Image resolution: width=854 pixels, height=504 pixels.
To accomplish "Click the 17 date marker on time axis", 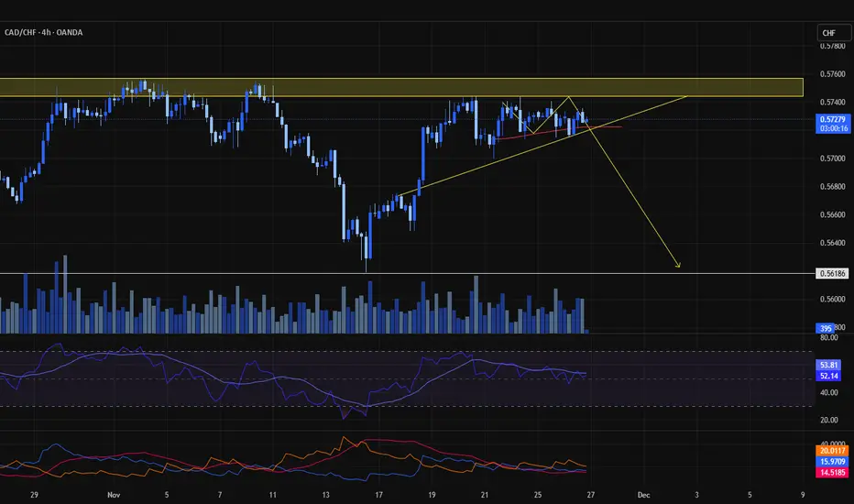I will coord(378,495).
